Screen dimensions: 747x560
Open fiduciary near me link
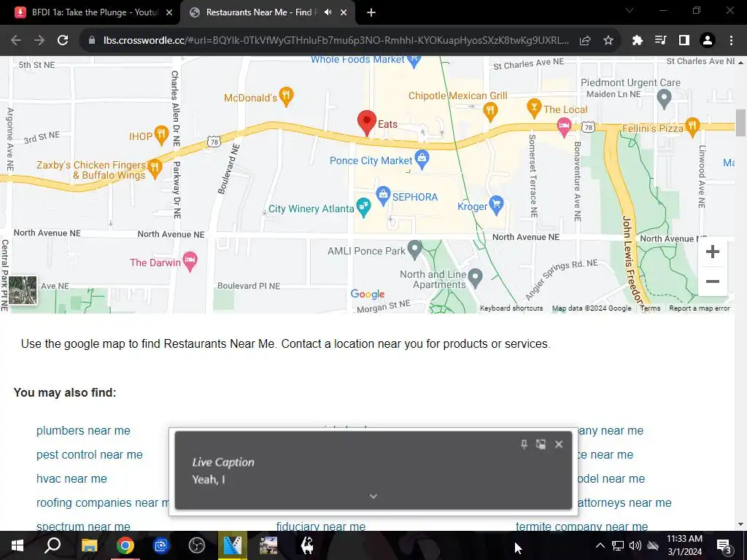321,526
